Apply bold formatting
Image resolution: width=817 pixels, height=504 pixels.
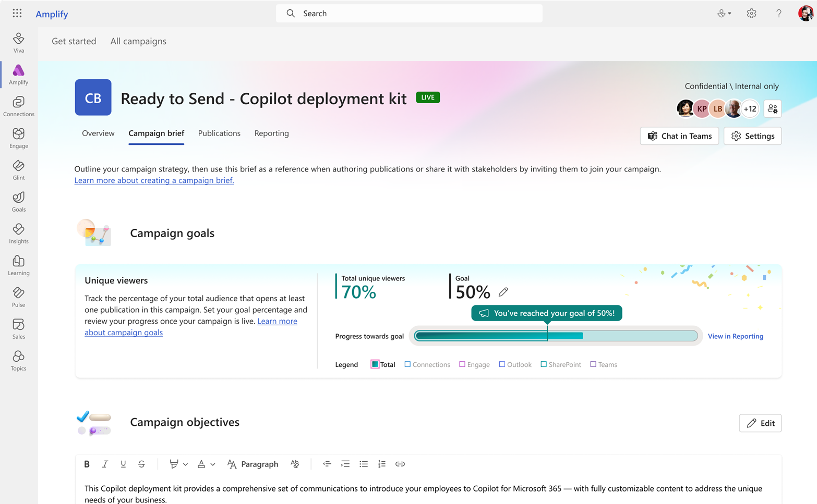87,464
